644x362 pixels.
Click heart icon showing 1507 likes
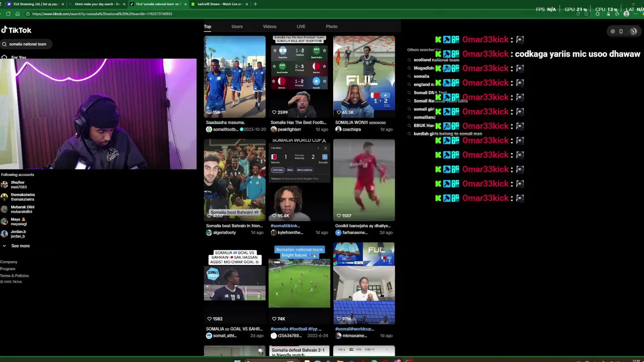339,216
